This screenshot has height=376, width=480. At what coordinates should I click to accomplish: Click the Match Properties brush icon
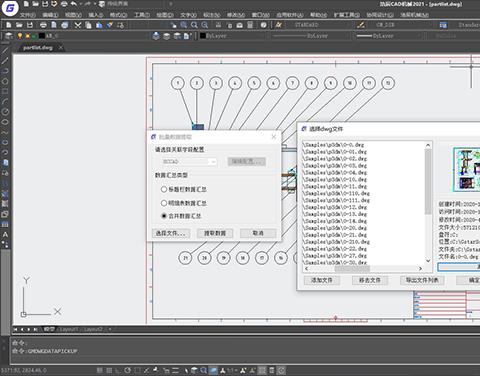110,25
